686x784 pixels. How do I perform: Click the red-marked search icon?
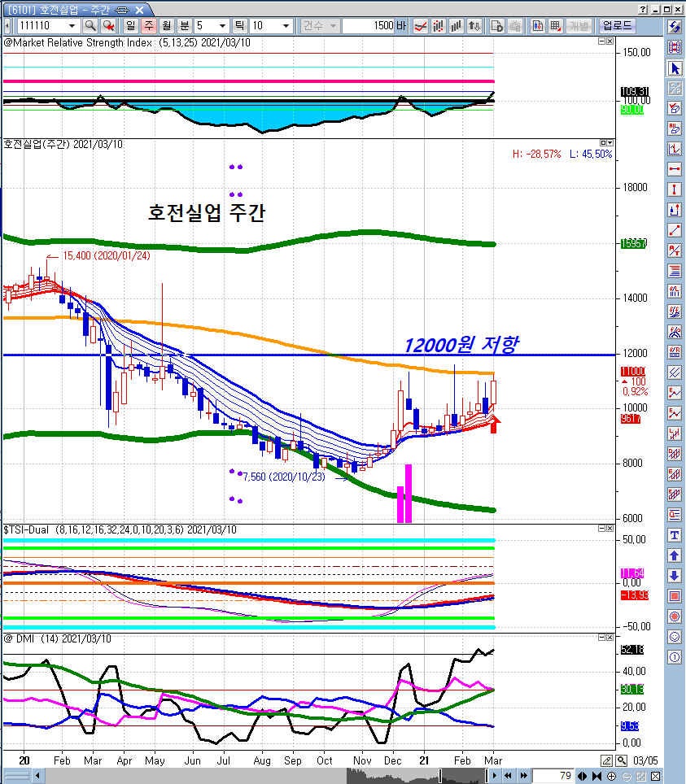pos(108,25)
